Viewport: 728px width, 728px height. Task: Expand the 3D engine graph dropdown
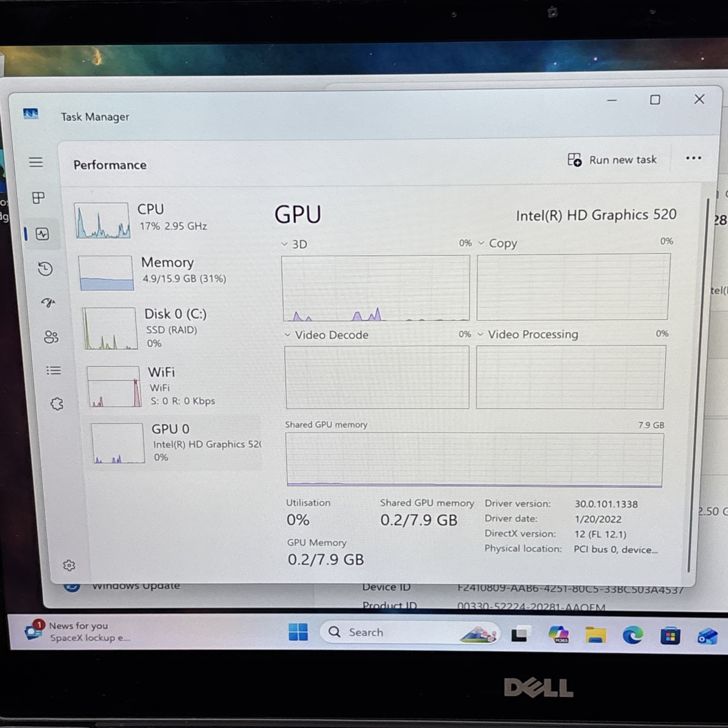tap(284, 244)
